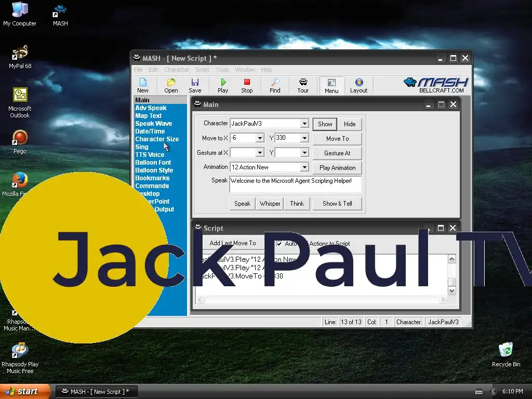532x399 pixels.
Task: Select Adv Speak in the side menu
Action: pos(151,108)
